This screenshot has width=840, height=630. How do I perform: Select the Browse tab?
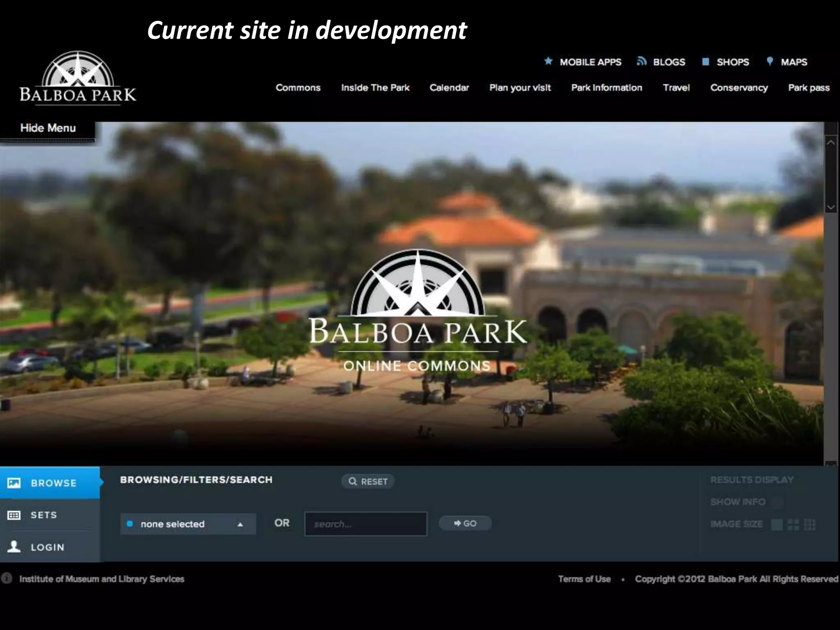coord(50,483)
